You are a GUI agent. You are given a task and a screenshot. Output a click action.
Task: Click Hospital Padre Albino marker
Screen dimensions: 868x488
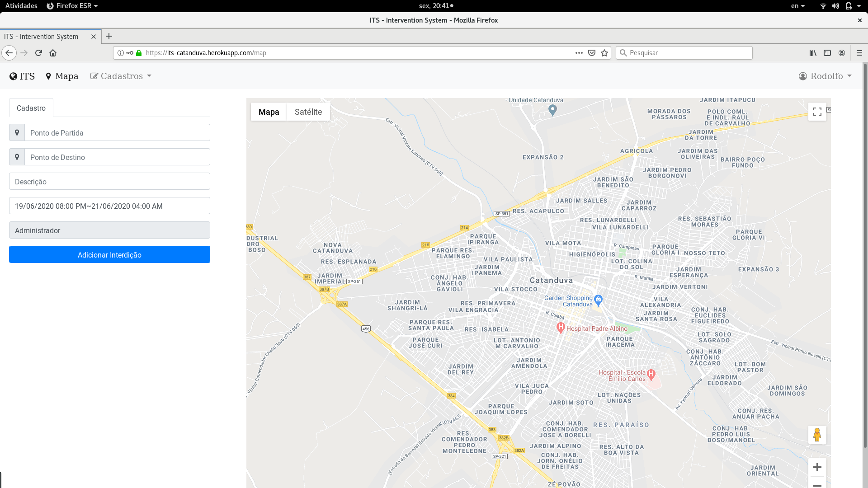[561, 328]
